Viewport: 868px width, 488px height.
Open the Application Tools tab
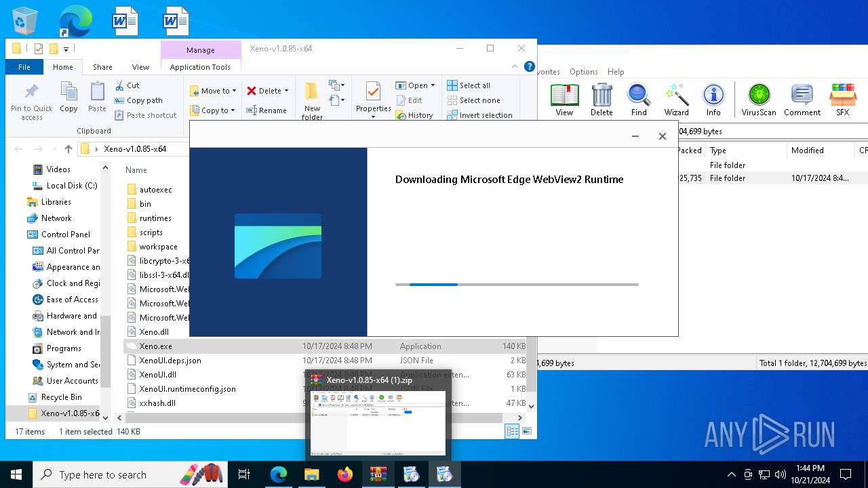200,67
